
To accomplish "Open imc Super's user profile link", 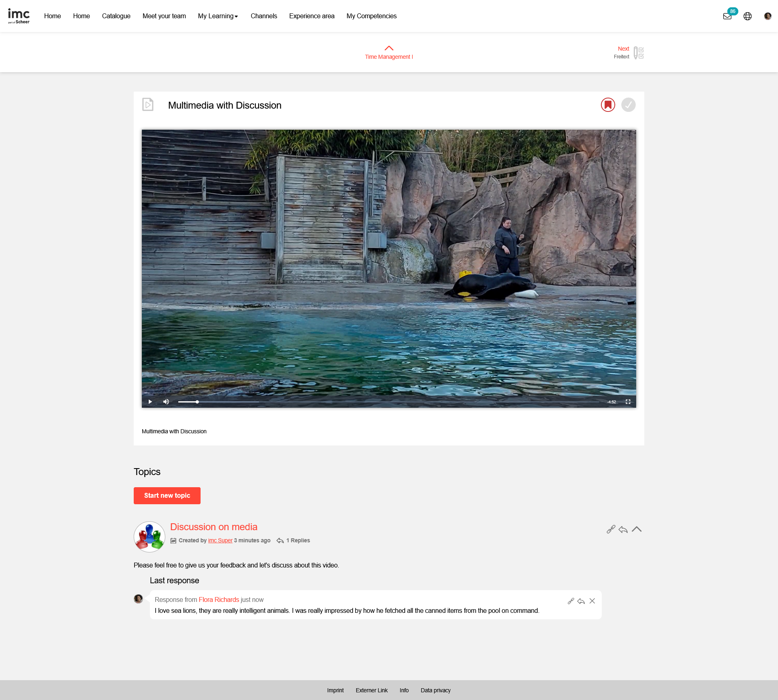I will coord(220,540).
